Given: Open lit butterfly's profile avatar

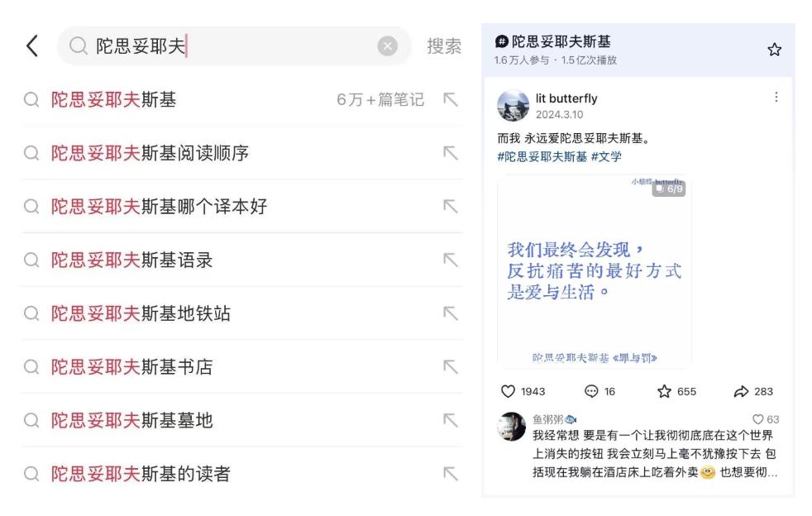Looking at the screenshot, I should point(513,106).
